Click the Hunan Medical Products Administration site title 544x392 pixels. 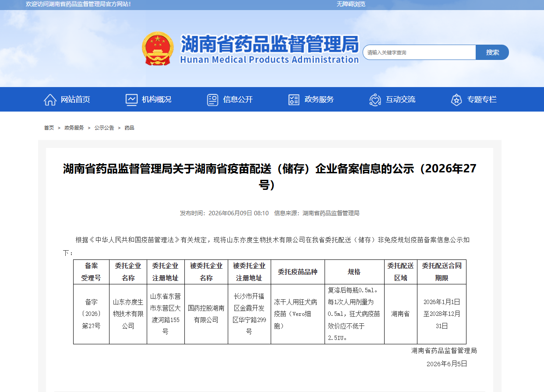pyautogui.click(x=269, y=49)
